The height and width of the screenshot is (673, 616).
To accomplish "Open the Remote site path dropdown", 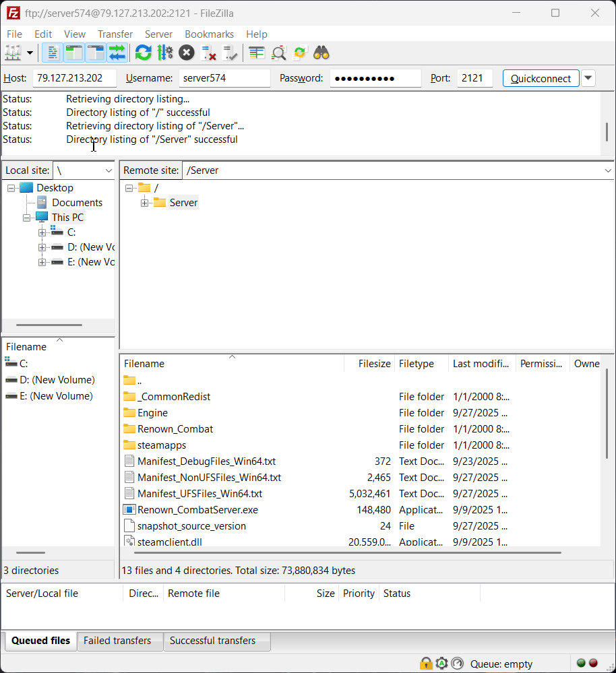I will [x=608, y=170].
